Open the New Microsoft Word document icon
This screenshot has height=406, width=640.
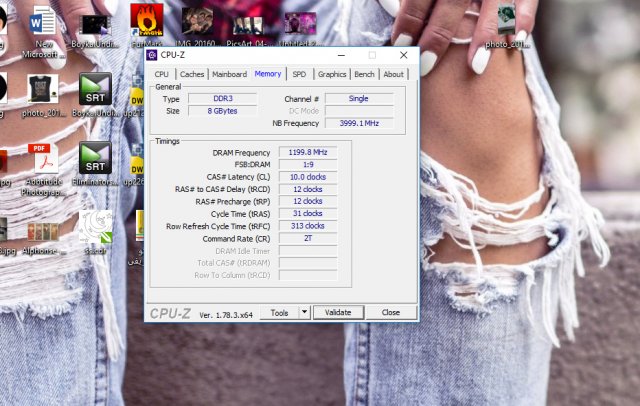(42, 20)
